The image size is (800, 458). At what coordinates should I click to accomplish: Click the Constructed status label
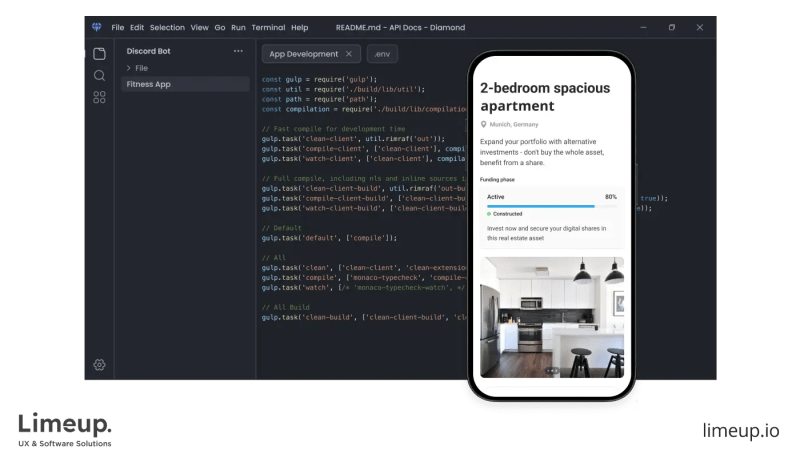[x=507, y=214]
